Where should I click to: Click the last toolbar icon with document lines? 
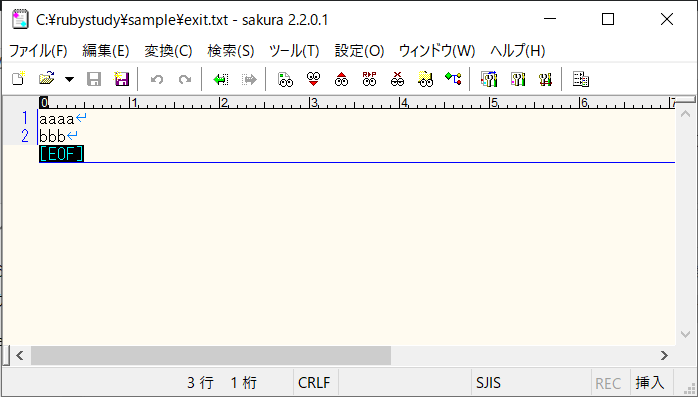coord(581,79)
